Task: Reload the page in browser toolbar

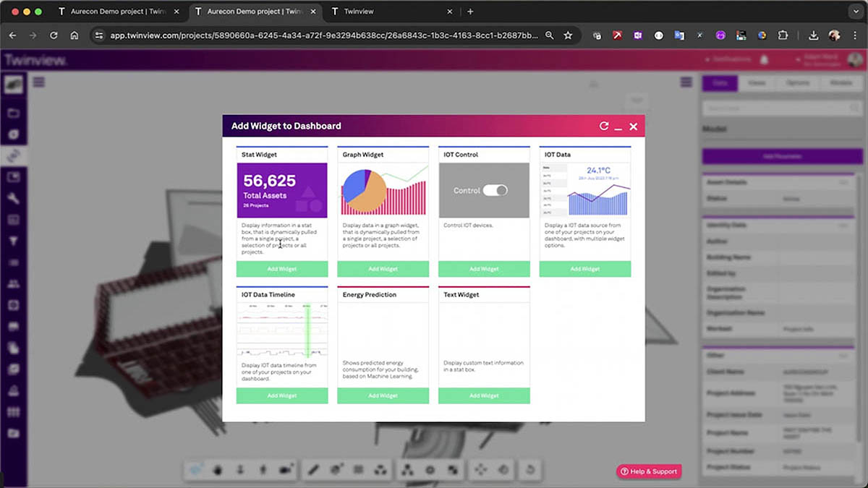Action: (x=54, y=35)
